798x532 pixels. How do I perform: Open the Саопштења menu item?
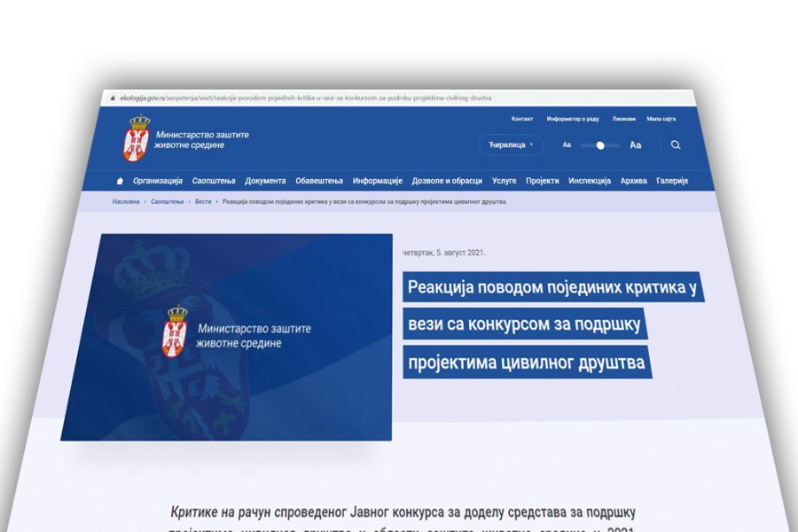214,181
